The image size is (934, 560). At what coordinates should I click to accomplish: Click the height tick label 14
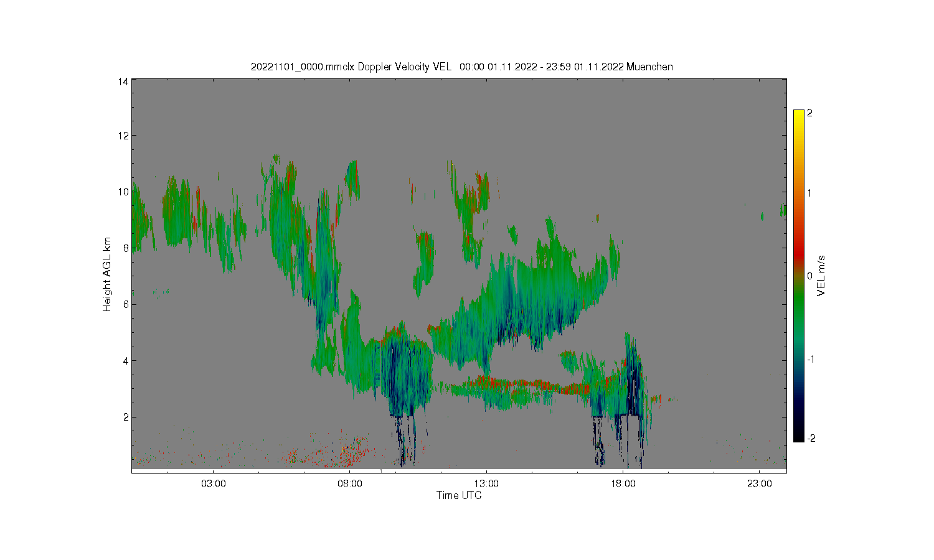tap(124, 82)
